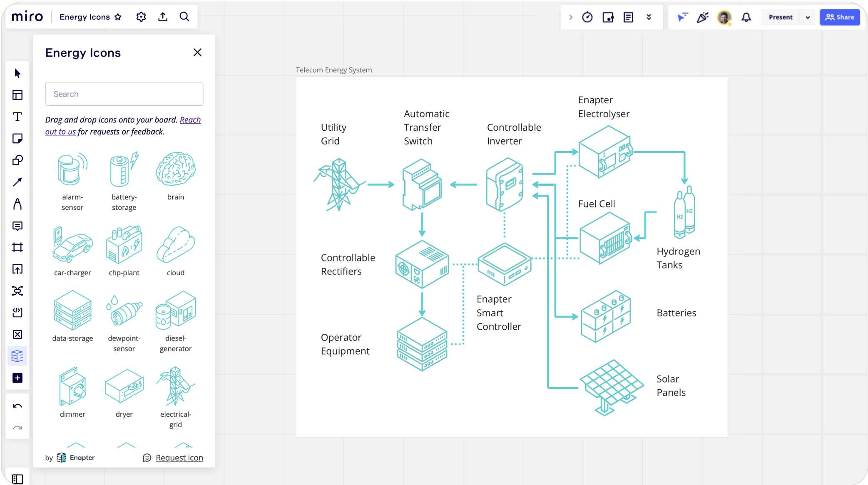The height and width of the screenshot is (485, 868).
Task: Select the Text tool
Action: [17, 117]
